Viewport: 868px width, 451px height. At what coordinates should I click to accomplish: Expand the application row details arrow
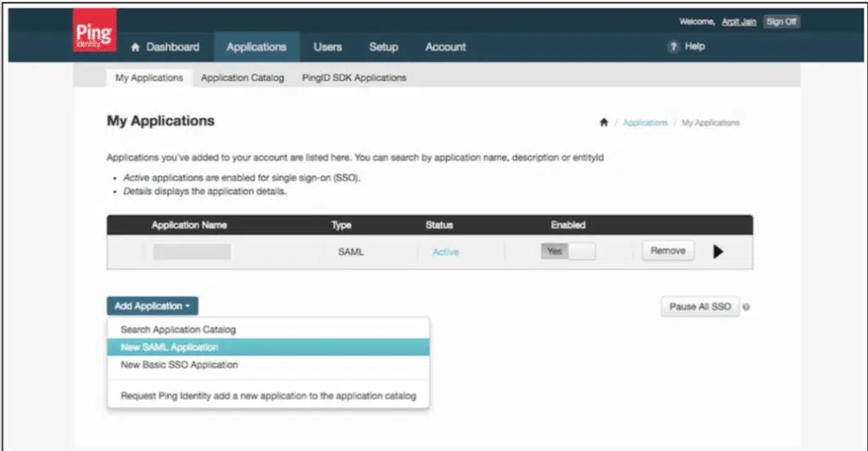[718, 252]
